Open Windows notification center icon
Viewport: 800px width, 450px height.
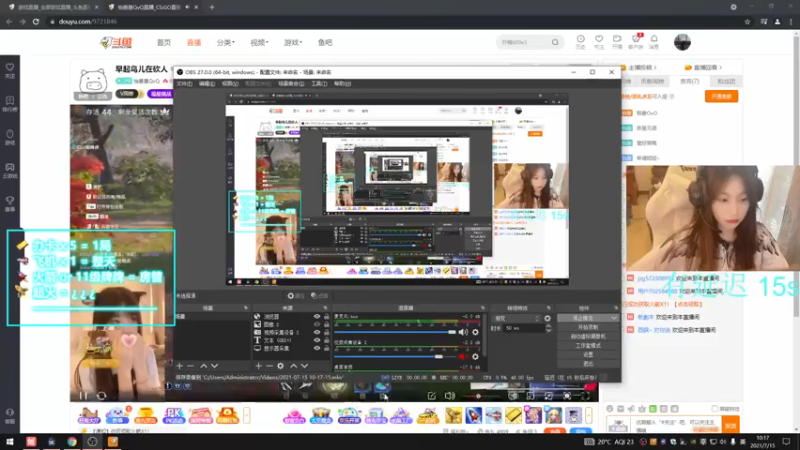tap(787, 441)
